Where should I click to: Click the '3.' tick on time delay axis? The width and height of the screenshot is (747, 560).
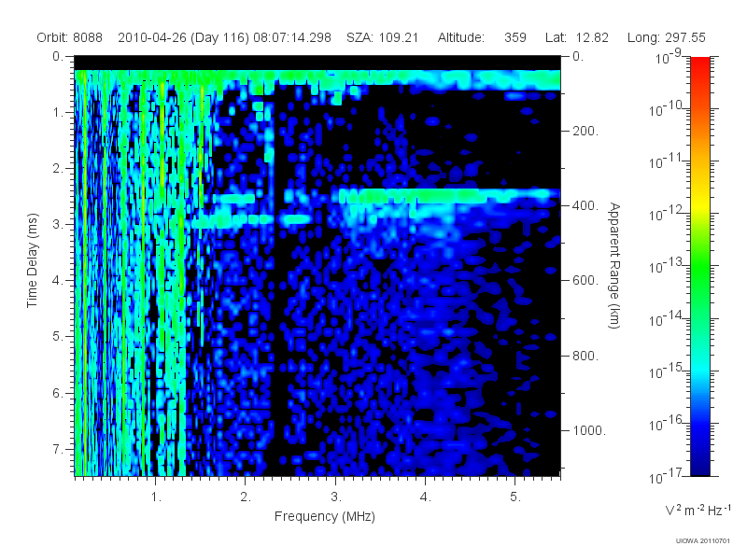(x=58, y=224)
